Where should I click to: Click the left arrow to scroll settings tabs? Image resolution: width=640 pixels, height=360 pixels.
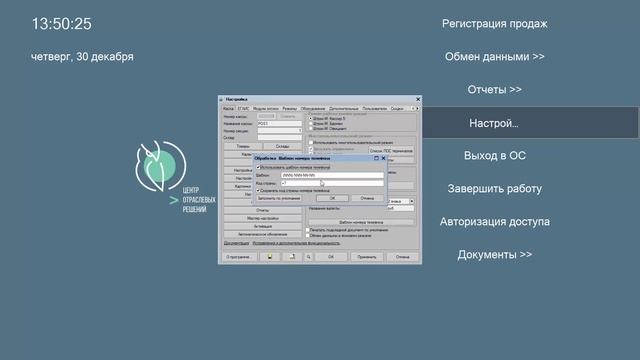click(x=413, y=109)
